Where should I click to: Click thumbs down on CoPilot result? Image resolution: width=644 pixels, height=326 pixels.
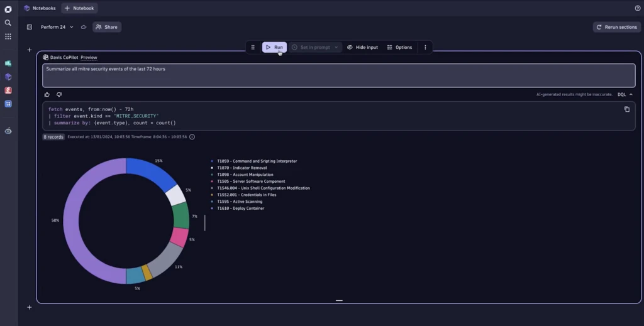click(59, 94)
